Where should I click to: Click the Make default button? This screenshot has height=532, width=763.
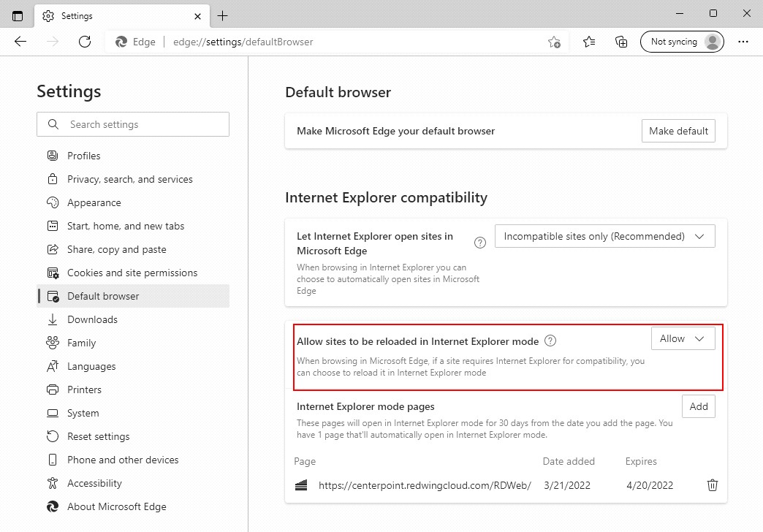pyautogui.click(x=678, y=131)
